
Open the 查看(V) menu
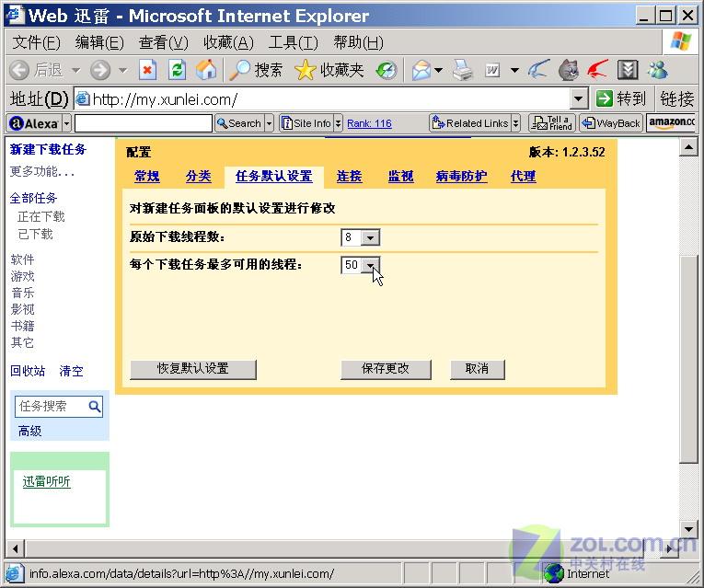(x=164, y=42)
